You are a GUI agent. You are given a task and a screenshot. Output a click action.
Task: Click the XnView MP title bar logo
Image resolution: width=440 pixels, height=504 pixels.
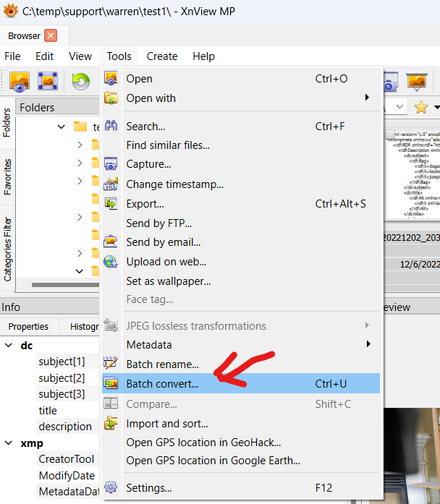pos(11,11)
